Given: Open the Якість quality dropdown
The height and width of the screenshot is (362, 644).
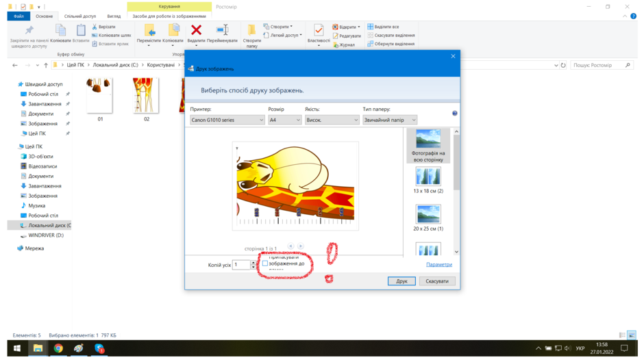Looking at the screenshot, I should pos(332,120).
